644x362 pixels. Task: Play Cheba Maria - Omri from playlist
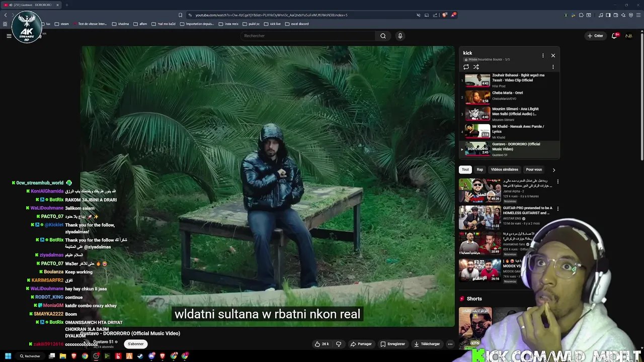click(509, 97)
